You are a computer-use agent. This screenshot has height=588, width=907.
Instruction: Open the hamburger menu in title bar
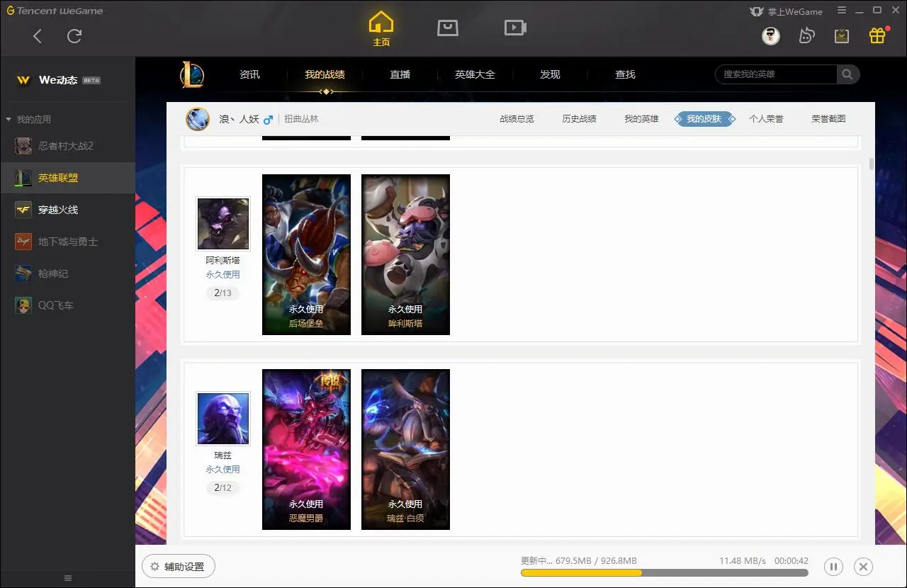tap(842, 11)
